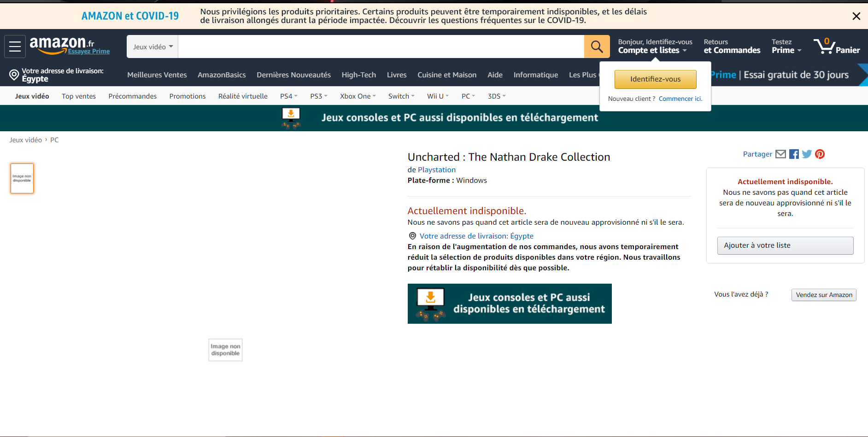
Task: Click Ajouter à votre liste button
Action: click(x=785, y=245)
